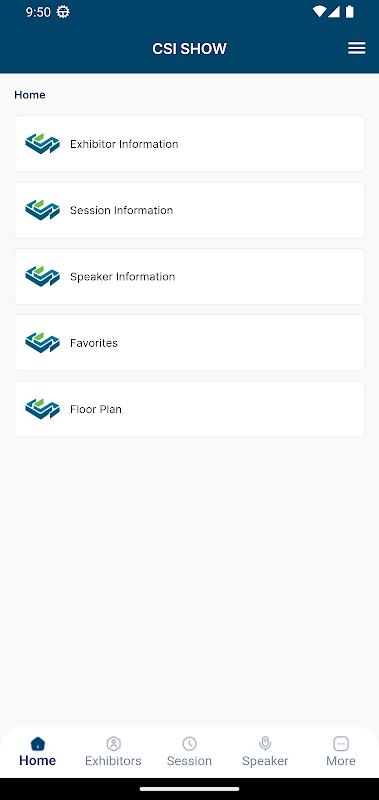This screenshot has width=379, height=800.
Task: Open the hamburger menu icon
Action: coord(357,48)
